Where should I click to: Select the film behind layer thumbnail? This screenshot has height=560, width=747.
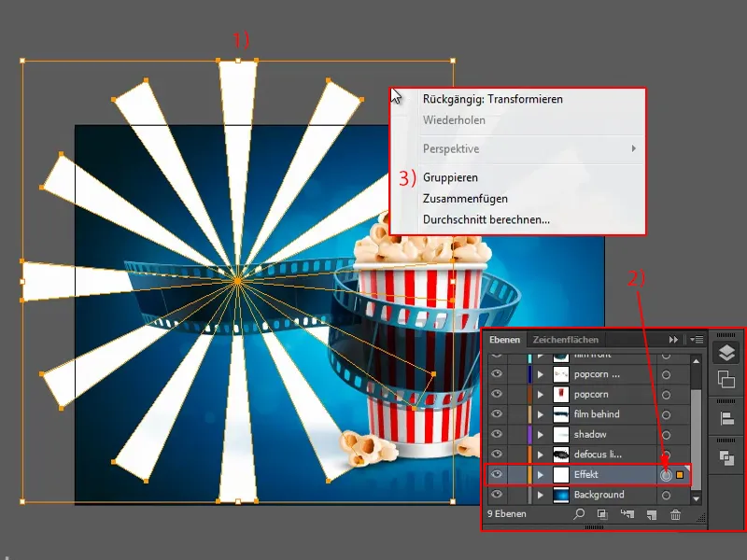coord(561,414)
